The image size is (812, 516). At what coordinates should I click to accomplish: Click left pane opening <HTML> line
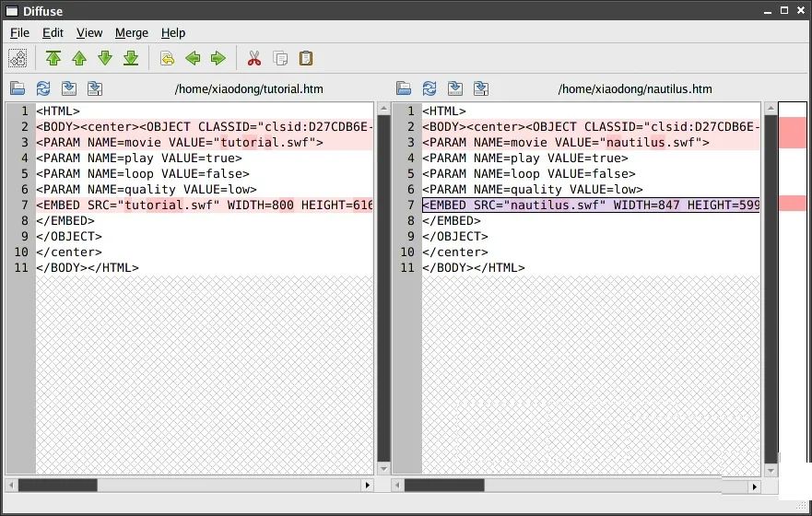point(205,111)
